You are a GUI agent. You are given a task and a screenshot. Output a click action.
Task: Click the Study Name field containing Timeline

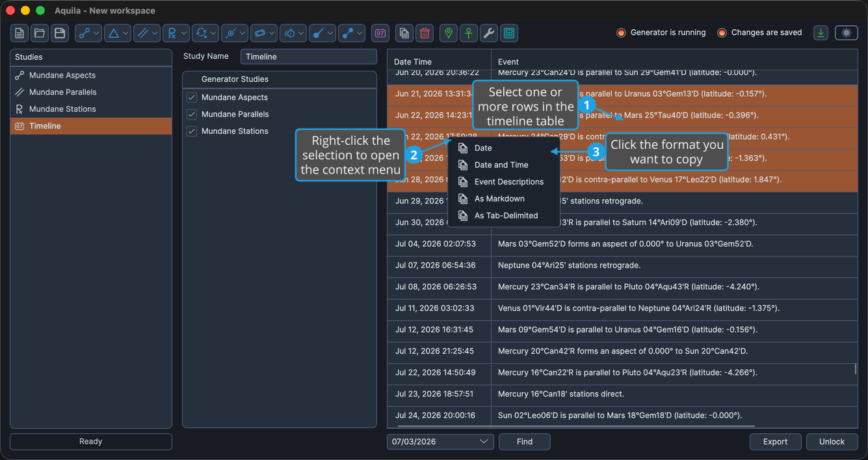[x=309, y=57]
